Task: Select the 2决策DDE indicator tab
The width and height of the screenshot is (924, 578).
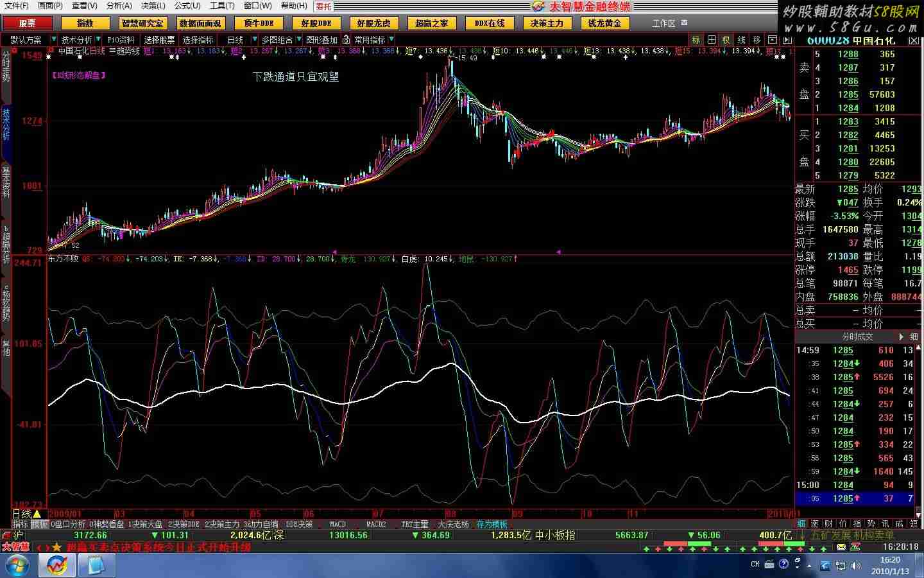Action: coord(184,524)
